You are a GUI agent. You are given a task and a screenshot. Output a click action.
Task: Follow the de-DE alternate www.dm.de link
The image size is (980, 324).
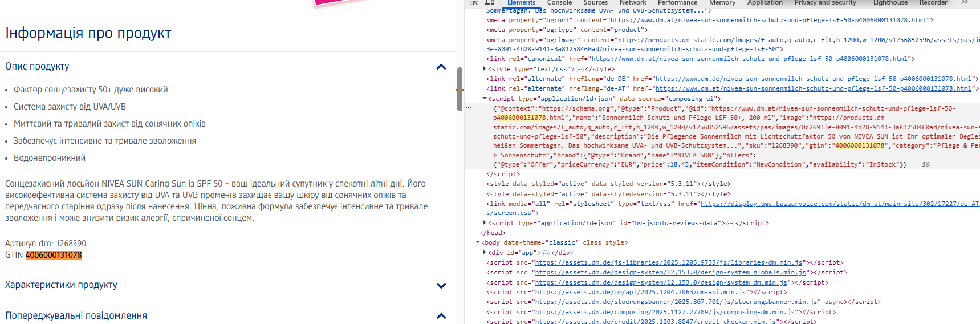813,79
